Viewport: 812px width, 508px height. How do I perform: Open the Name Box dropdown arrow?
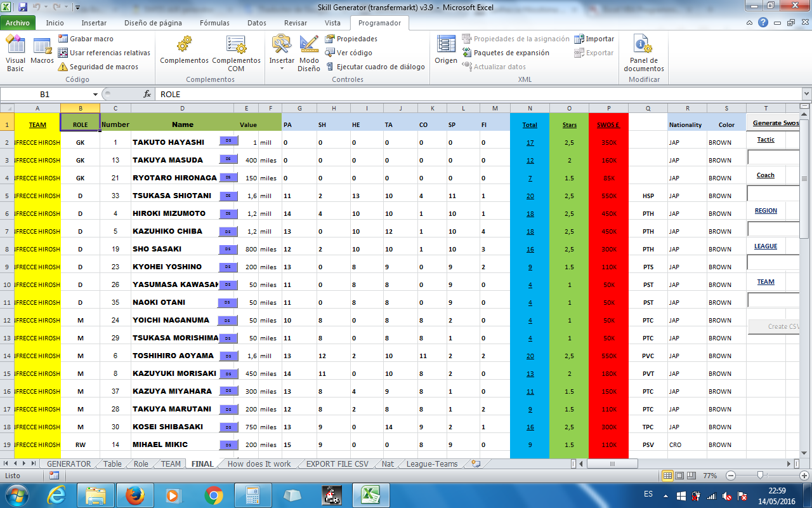tap(95, 94)
